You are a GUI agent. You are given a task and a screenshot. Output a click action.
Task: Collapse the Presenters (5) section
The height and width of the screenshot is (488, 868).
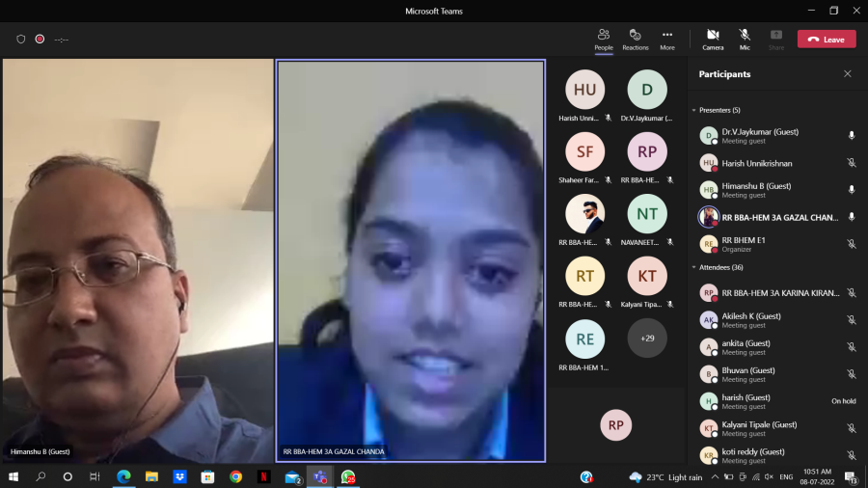pos(694,110)
